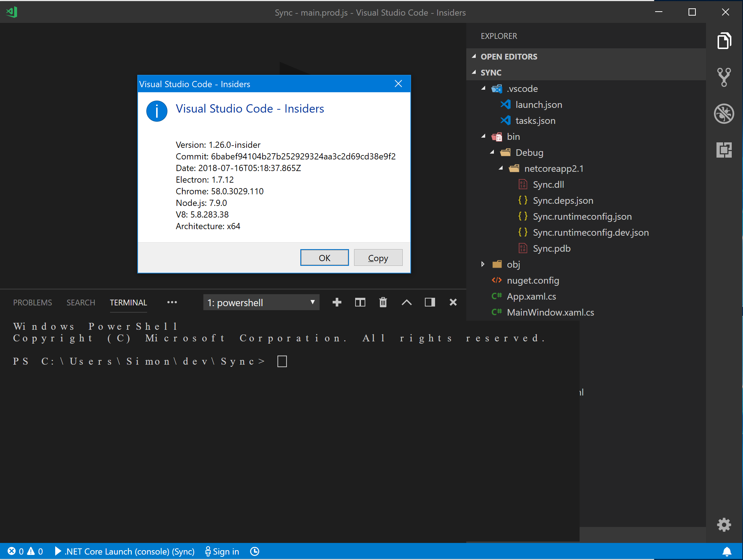Open the Source Control view

click(x=724, y=77)
